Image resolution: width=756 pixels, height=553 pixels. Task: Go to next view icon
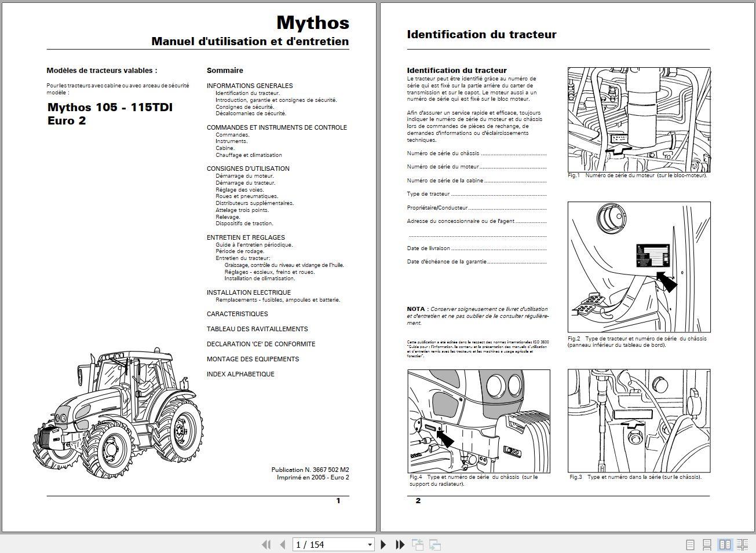(435, 544)
